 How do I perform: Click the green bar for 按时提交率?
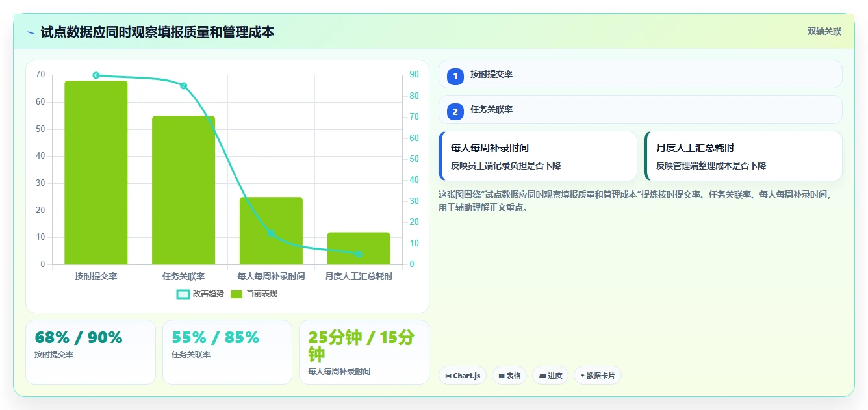tap(96, 173)
